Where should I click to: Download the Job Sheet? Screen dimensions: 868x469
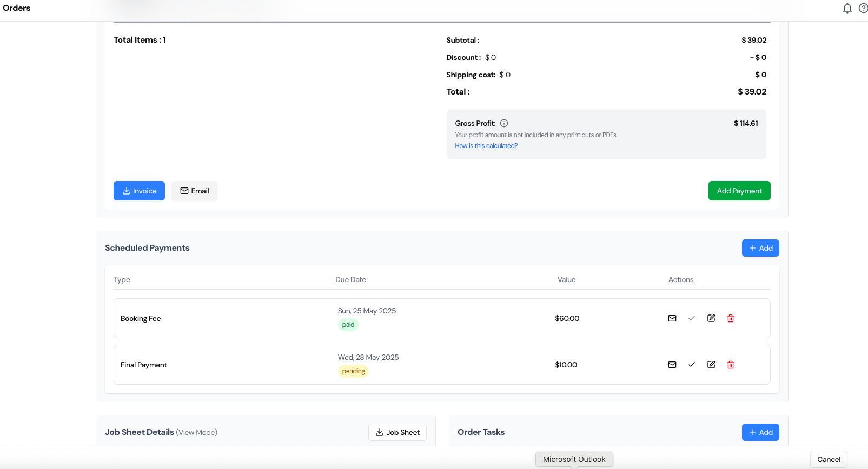pos(397,432)
